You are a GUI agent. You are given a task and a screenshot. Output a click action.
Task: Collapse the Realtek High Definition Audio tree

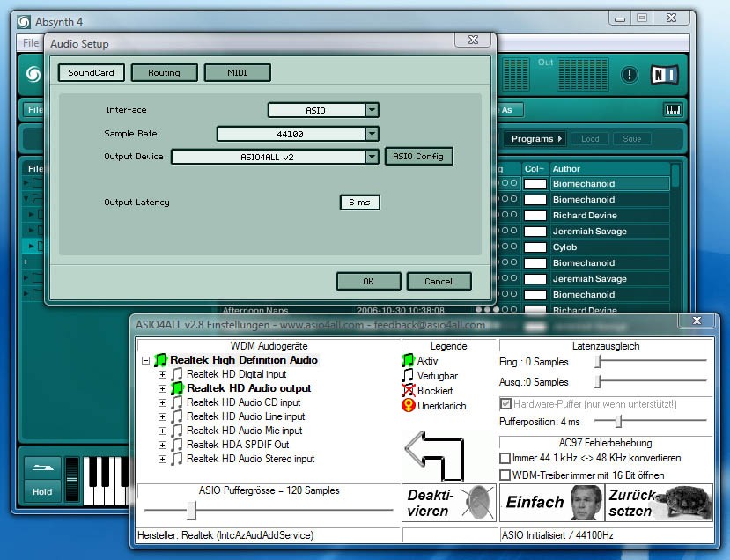coord(145,360)
